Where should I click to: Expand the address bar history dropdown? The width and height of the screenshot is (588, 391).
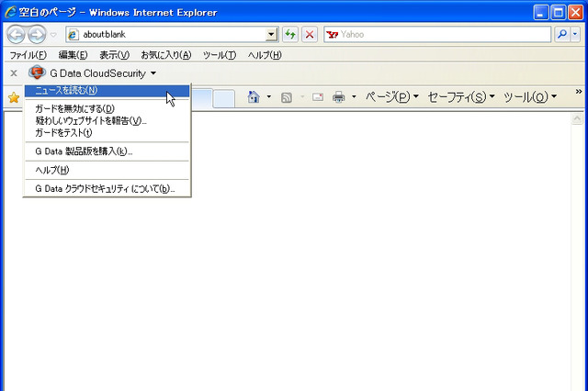271,34
